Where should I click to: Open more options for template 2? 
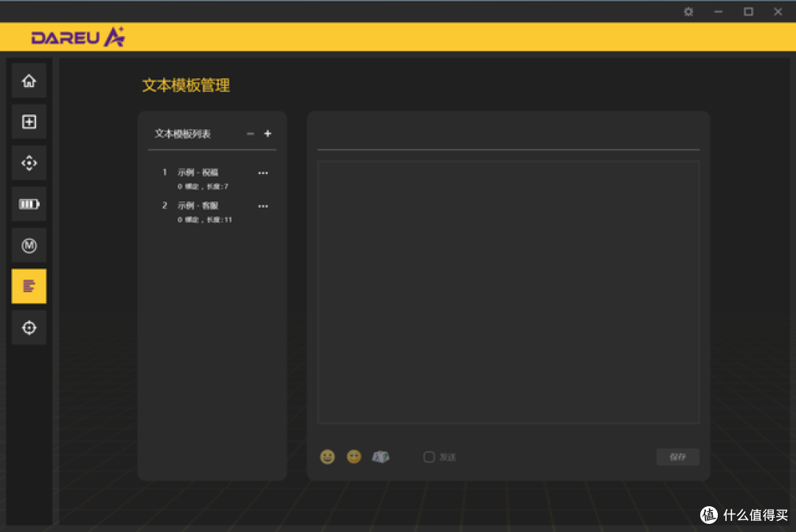263,206
